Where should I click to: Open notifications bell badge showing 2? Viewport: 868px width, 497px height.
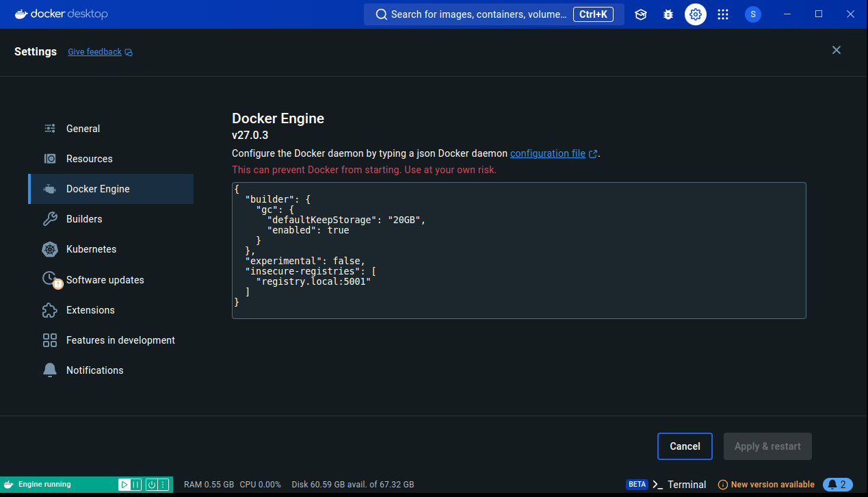(838, 485)
